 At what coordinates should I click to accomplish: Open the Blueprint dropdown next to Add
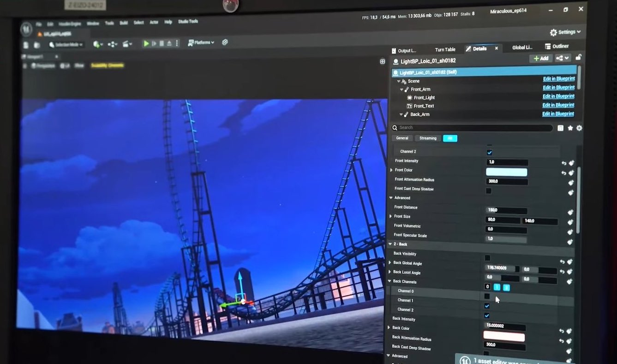coord(563,58)
